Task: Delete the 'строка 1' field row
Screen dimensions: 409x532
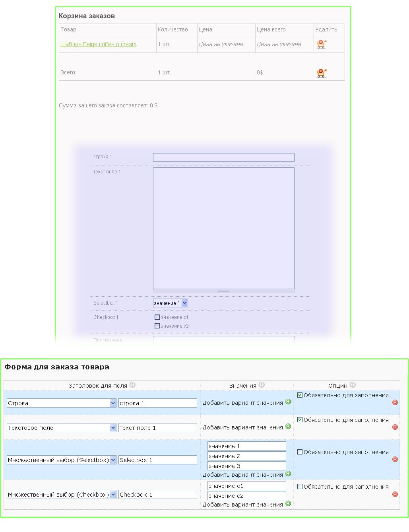Action: (x=395, y=402)
